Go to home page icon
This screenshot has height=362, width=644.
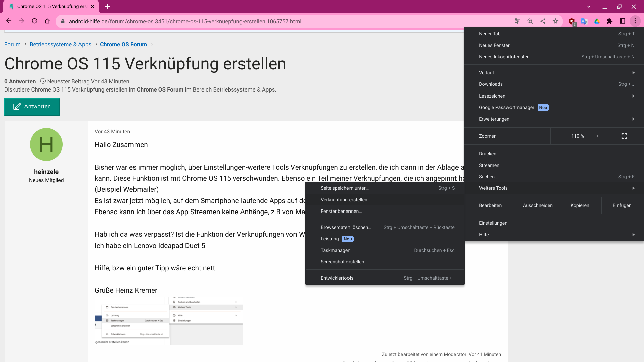point(47,21)
